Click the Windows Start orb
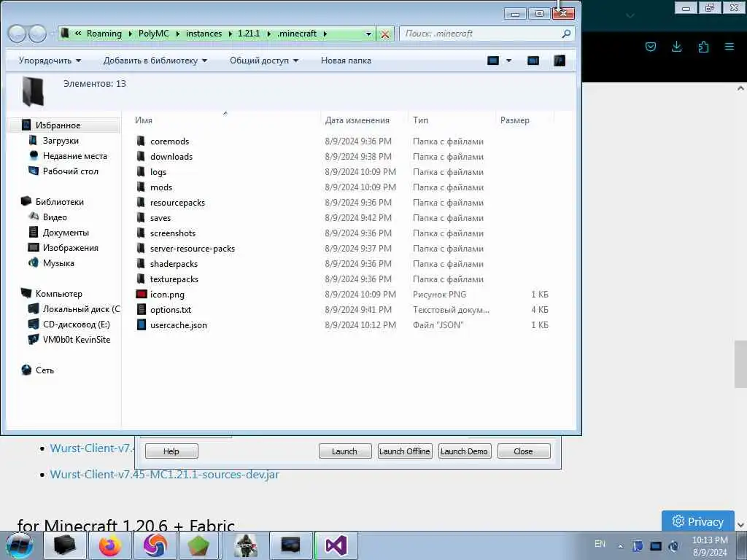Viewport: 747px width, 560px height. click(x=19, y=545)
